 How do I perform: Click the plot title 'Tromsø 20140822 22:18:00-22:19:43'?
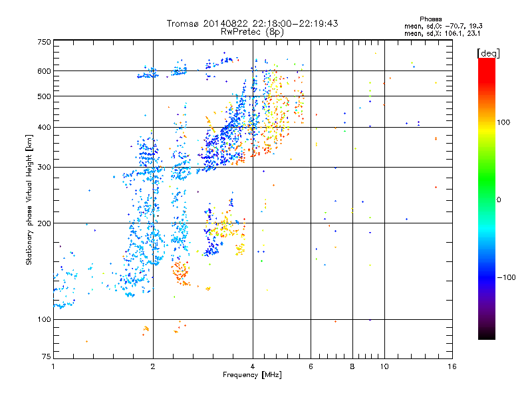[x=252, y=23]
